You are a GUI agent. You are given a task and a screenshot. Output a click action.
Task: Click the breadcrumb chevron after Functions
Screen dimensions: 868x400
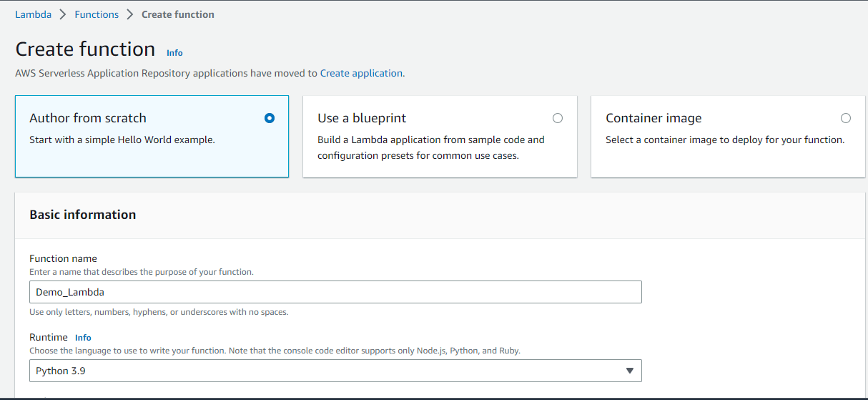[x=130, y=14]
